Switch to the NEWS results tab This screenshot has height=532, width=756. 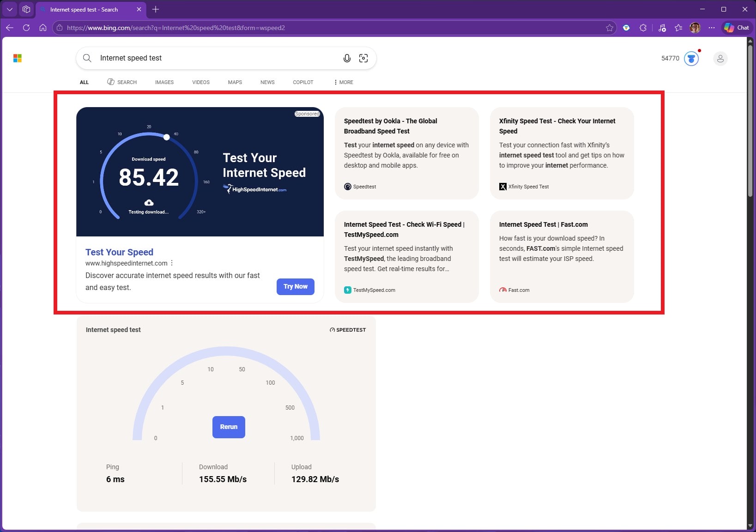click(267, 82)
